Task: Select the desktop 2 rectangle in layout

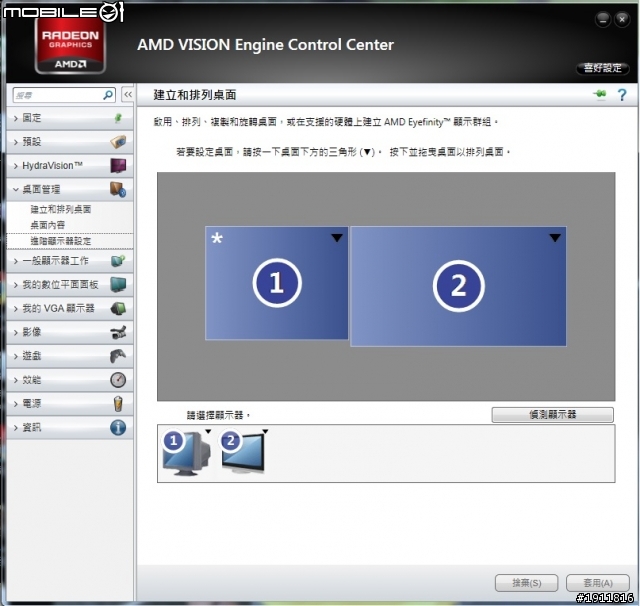Action: pyautogui.click(x=458, y=286)
